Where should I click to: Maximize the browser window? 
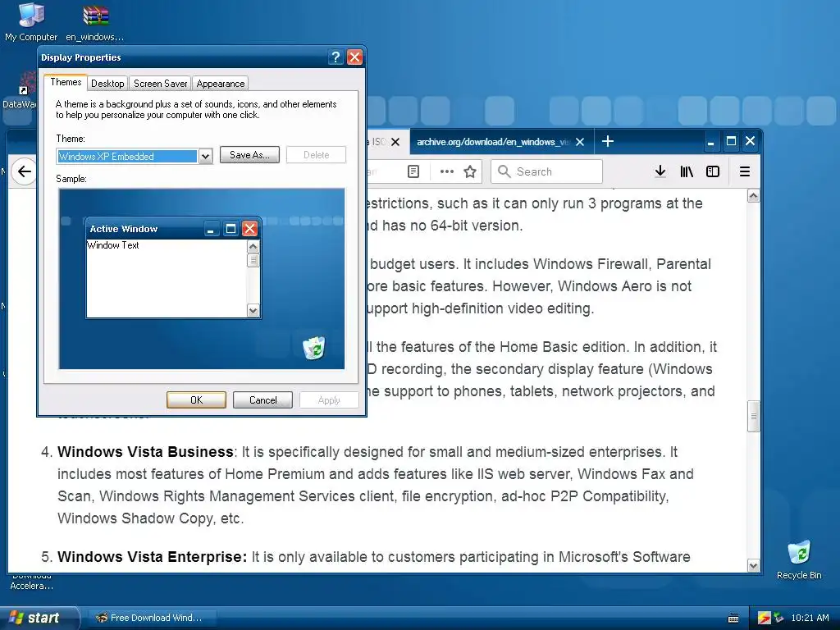click(731, 141)
